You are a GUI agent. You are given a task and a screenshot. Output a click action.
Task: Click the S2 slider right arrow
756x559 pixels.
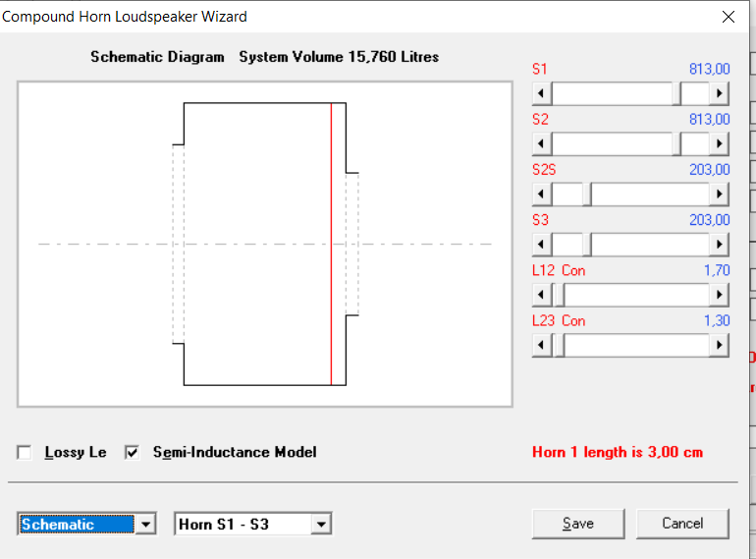719,143
